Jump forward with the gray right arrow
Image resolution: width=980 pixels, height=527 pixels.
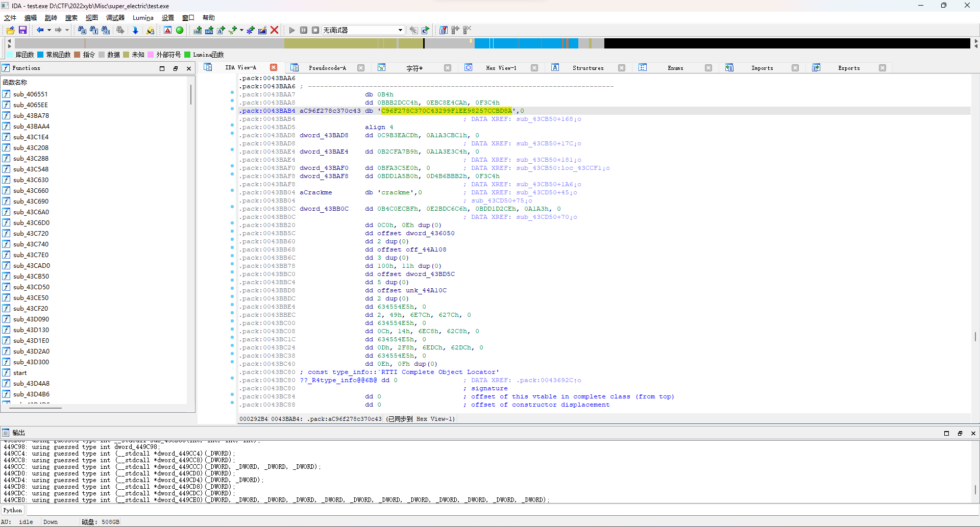click(x=58, y=30)
